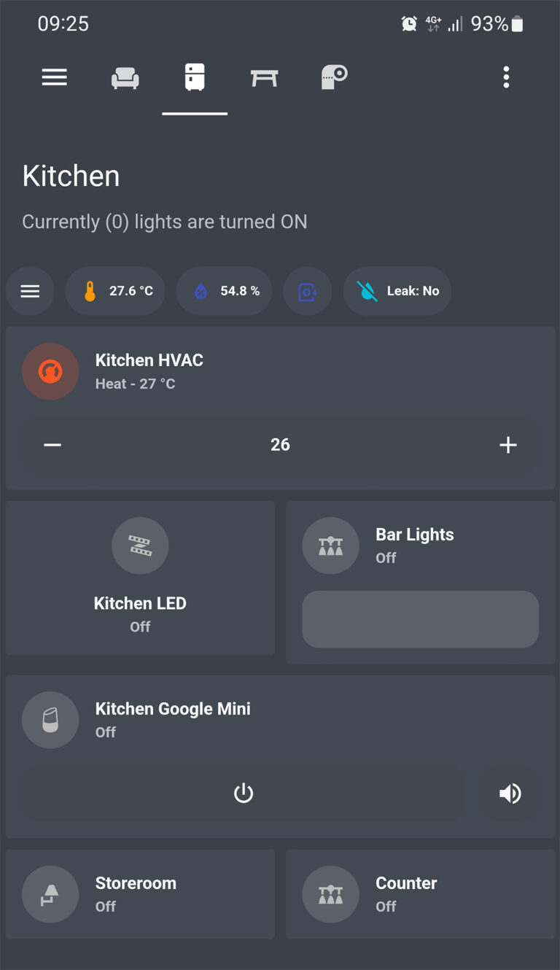Open the three-dot overflow menu

[506, 77]
